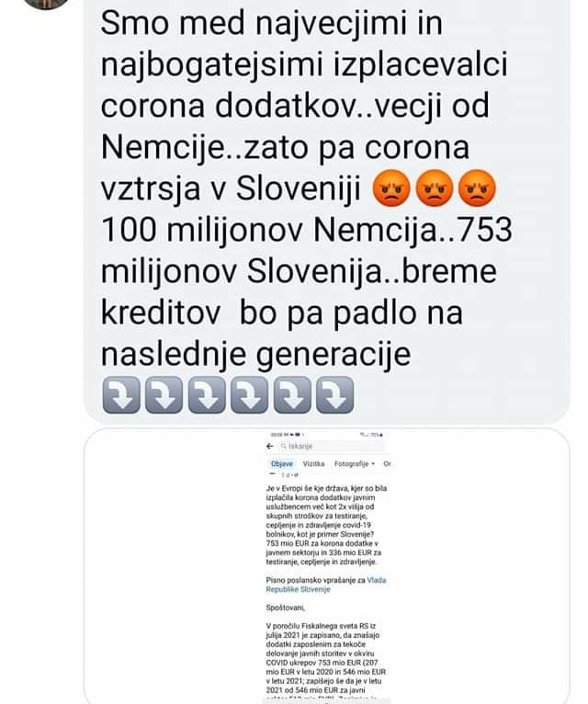Open the Fotografije dropdown arrow
588x704 pixels.
pyautogui.click(x=373, y=464)
